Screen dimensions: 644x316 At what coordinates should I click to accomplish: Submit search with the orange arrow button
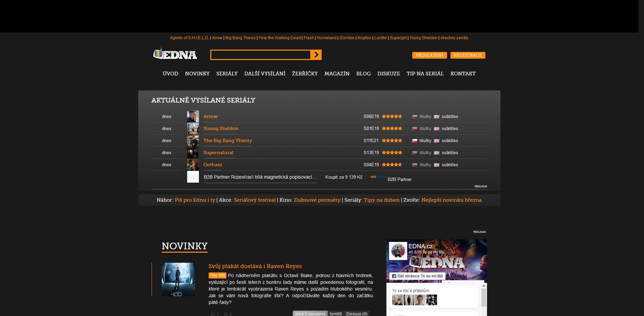(x=316, y=55)
